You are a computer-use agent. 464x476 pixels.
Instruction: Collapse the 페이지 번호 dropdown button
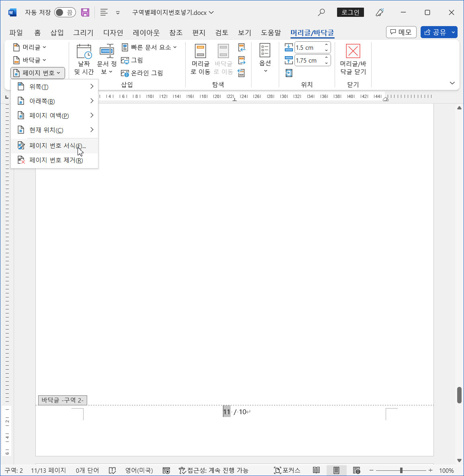point(38,73)
